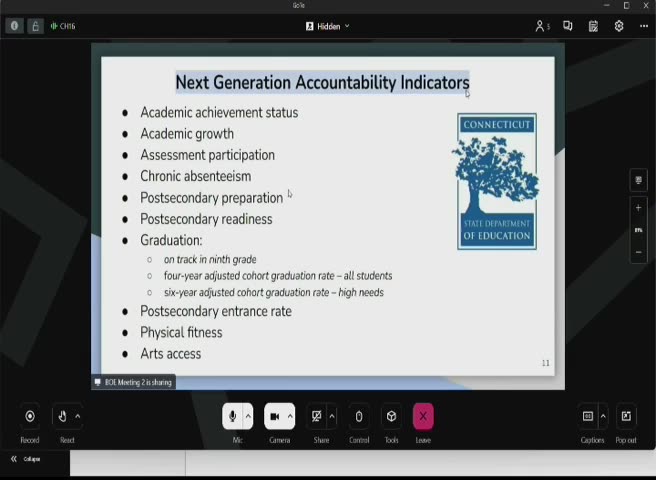
Task: Click 'Assessment participation' bullet
Action: point(208,155)
